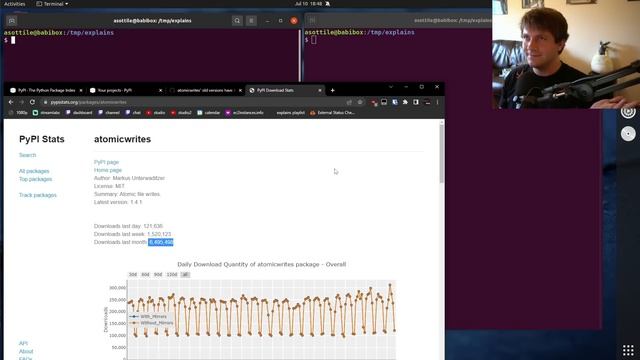Image resolution: width=640 pixels, height=360 pixels.
Task: Toggle the Without_Mirrors legend series
Action: [151, 323]
